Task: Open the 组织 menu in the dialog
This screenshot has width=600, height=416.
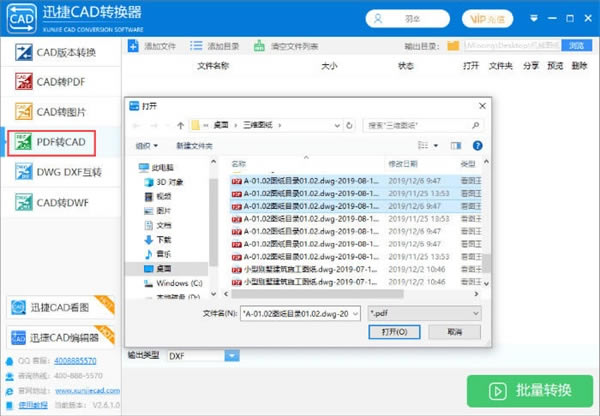Action: [147, 146]
